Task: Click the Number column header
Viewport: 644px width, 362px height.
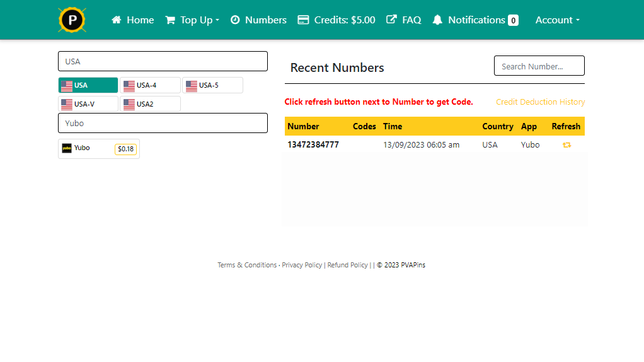Action: pos(303,126)
